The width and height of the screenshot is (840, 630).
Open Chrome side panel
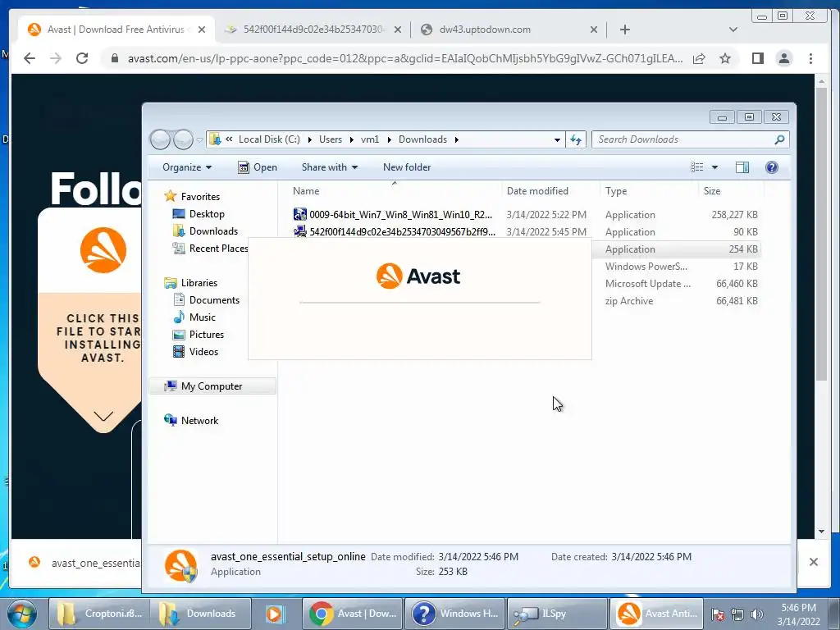757,58
